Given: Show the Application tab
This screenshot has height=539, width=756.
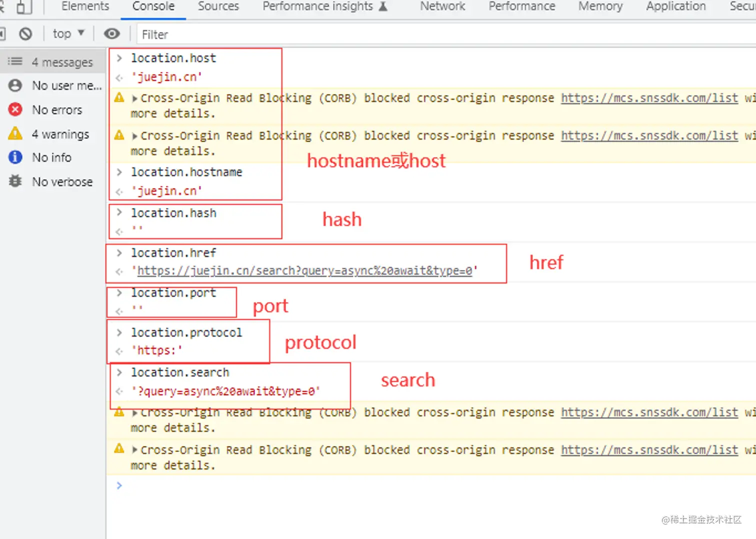Looking at the screenshot, I should 676,6.
